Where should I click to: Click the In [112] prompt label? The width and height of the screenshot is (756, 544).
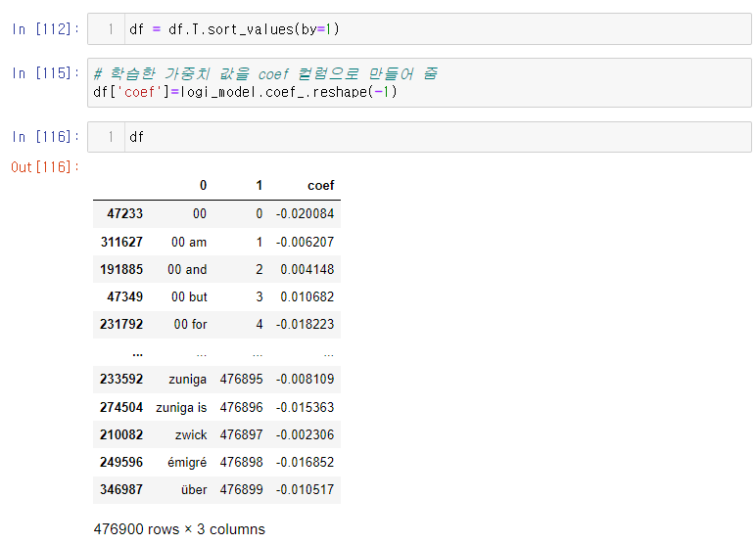(45, 29)
